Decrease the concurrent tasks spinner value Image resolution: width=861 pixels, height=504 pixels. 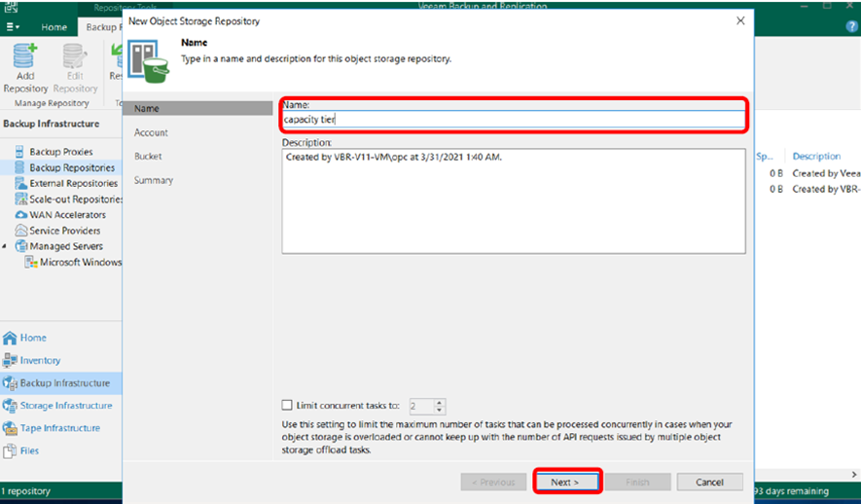pyautogui.click(x=439, y=411)
